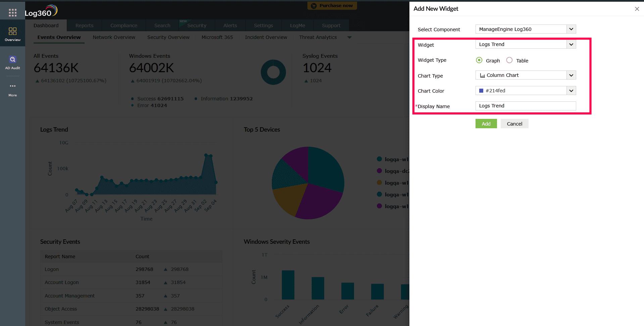Cancel adding the new widget
This screenshot has width=644, height=326.
pyautogui.click(x=514, y=124)
